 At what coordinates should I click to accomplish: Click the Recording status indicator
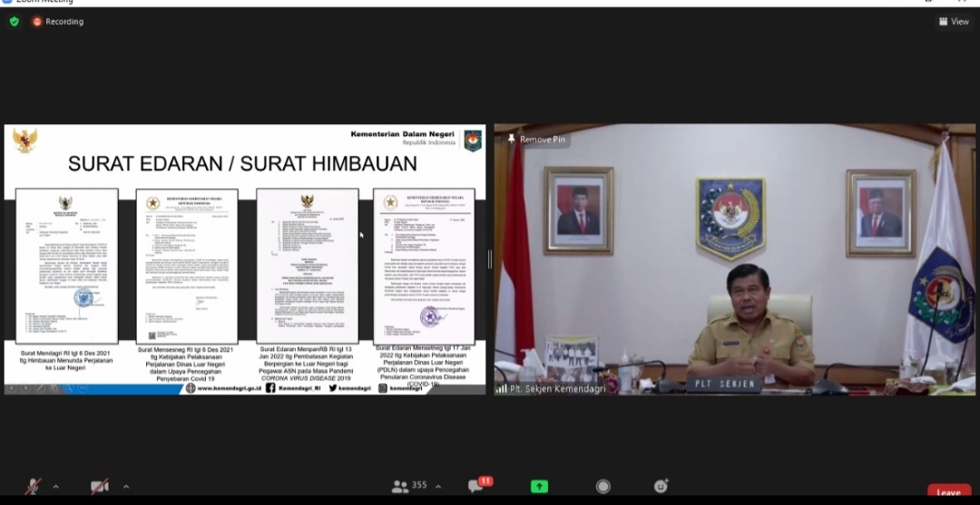tap(57, 22)
